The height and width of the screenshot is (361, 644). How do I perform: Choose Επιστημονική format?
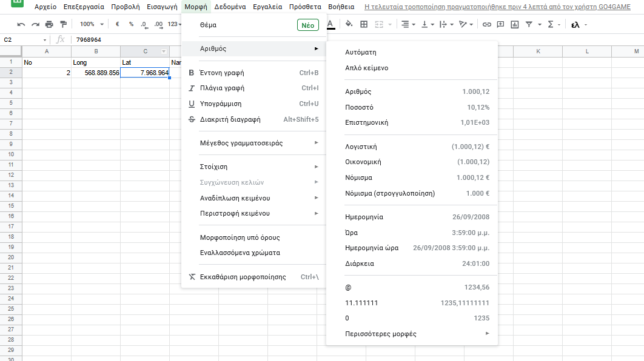pyautogui.click(x=412, y=122)
